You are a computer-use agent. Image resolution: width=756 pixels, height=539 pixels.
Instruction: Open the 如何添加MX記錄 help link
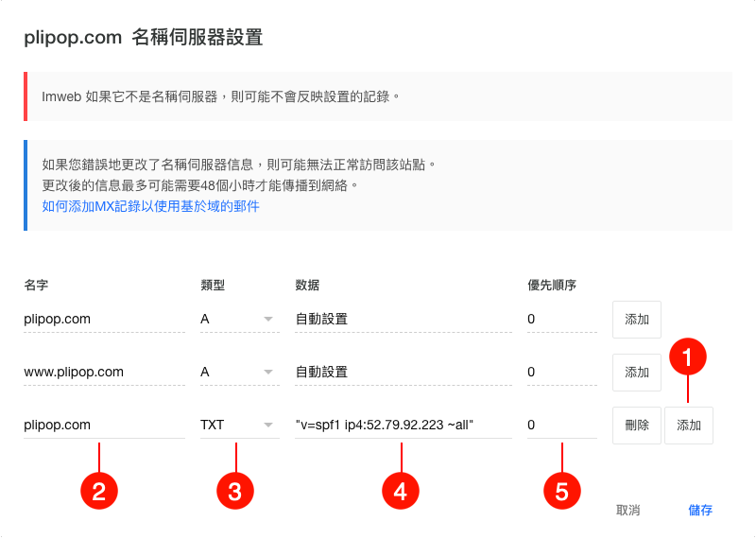coord(150,206)
